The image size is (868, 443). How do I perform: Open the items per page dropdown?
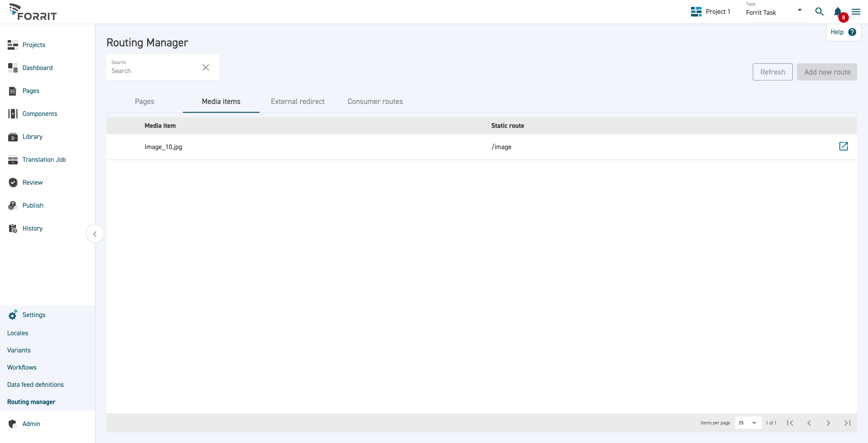pyautogui.click(x=748, y=423)
